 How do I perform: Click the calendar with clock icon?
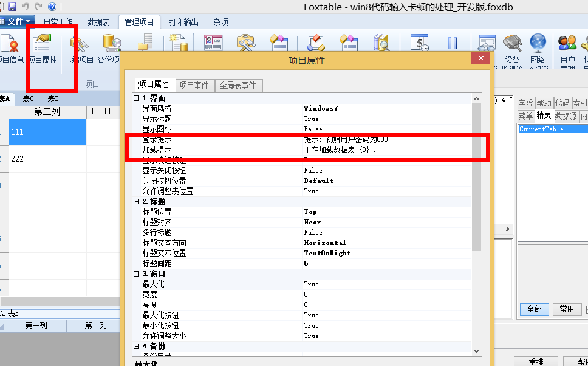point(419,42)
